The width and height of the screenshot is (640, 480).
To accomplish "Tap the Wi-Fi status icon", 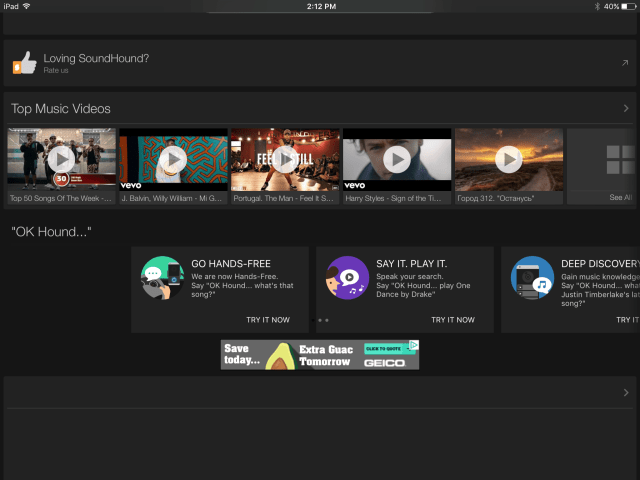I will coord(27,6).
